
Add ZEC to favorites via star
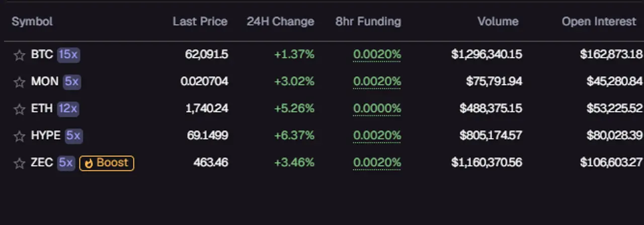(19, 164)
